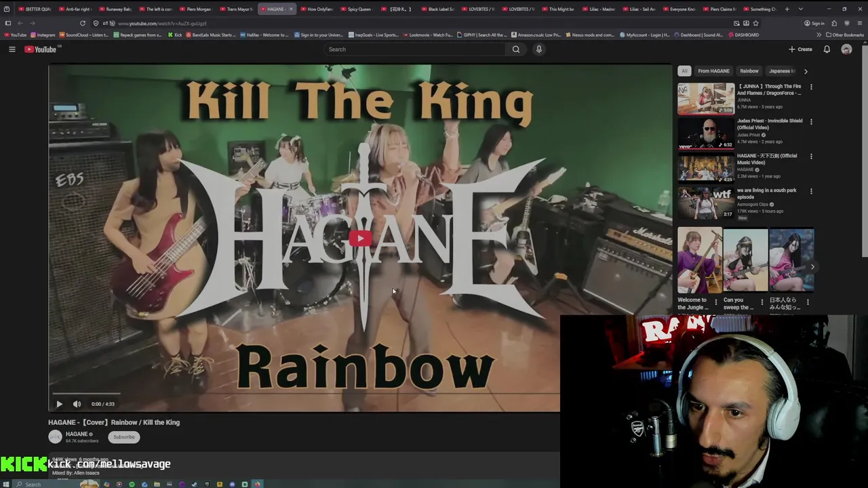Click the Firefox icon in the taskbar
The width and height of the screenshot is (868, 488).
pyautogui.click(x=257, y=484)
